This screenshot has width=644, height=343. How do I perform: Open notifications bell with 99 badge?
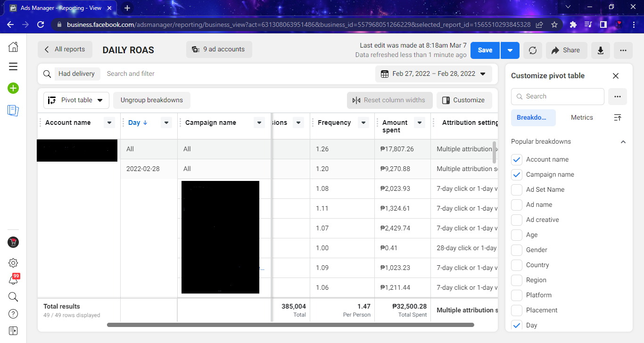(13, 280)
